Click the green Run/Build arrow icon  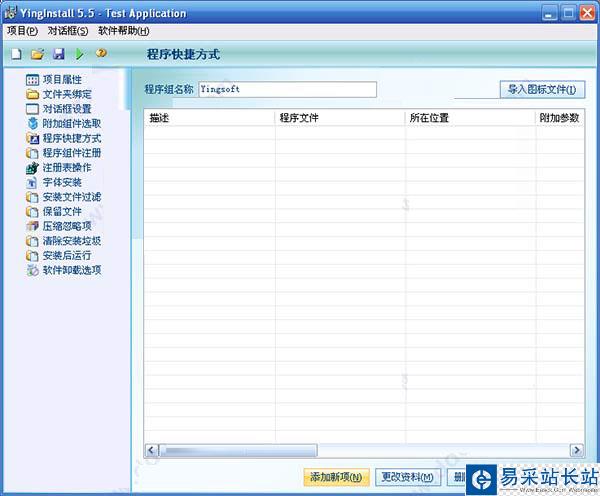[x=80, y=54]
